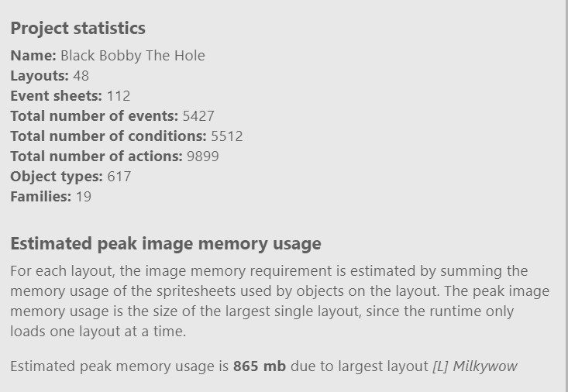Click the Families label
Image resolution: width=568 pixels, height=392 pixels.
pyautogui.click(x=41, y=197)
